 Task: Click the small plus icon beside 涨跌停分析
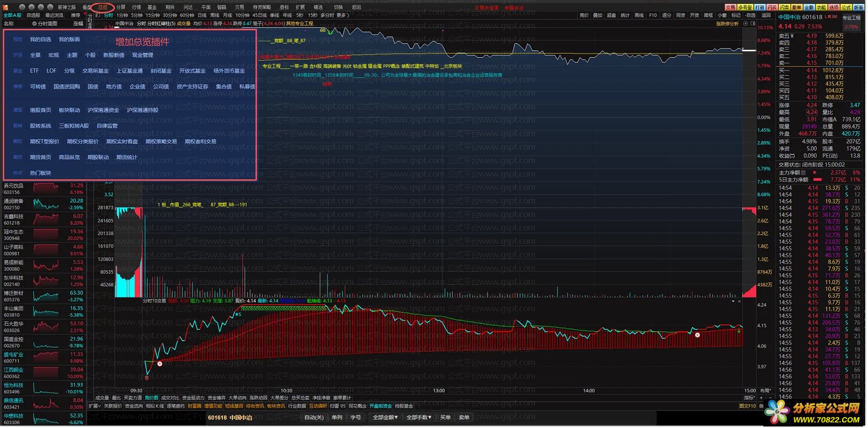[746, 23]
